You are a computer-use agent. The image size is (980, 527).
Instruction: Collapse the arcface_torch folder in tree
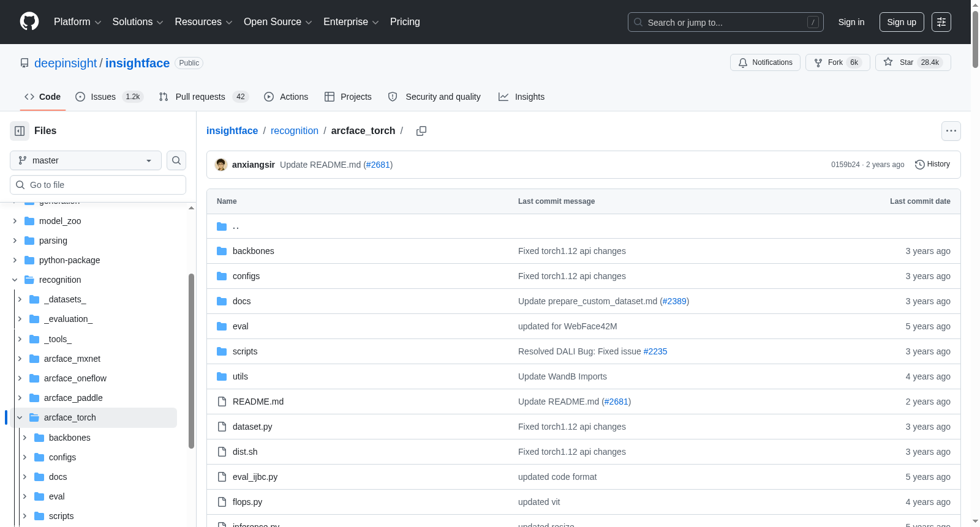click(20, 417)
